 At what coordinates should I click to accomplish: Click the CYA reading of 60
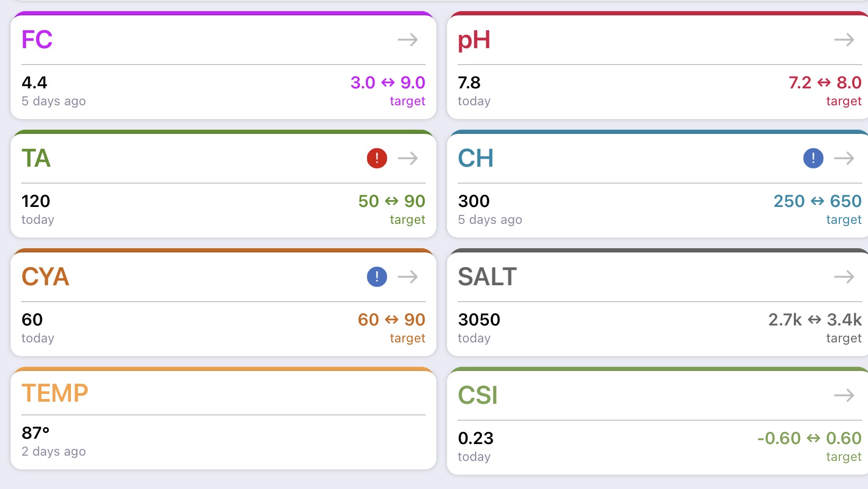32,320
